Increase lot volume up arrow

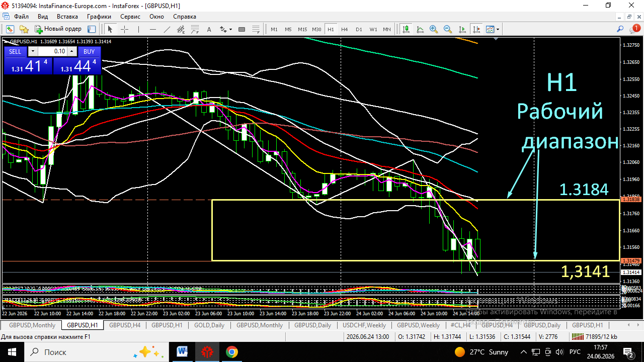(x=71, y=51)
